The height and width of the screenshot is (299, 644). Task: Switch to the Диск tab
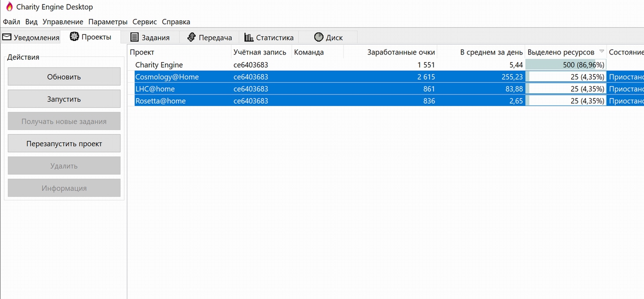(328, 37)
